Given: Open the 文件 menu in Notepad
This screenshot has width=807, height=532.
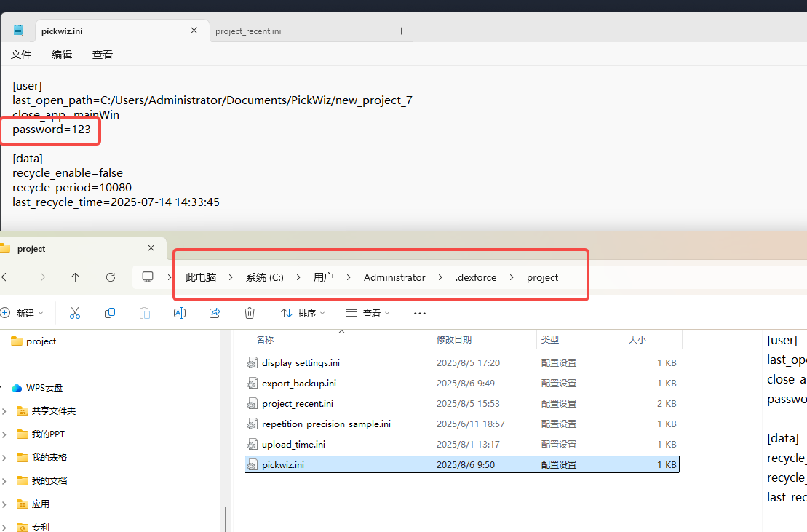Looking at the screenshot, I should click(21, 55).
